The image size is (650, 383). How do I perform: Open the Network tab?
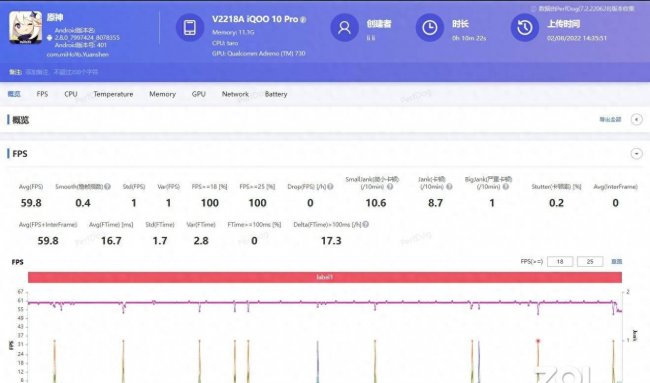pos(235,94)
